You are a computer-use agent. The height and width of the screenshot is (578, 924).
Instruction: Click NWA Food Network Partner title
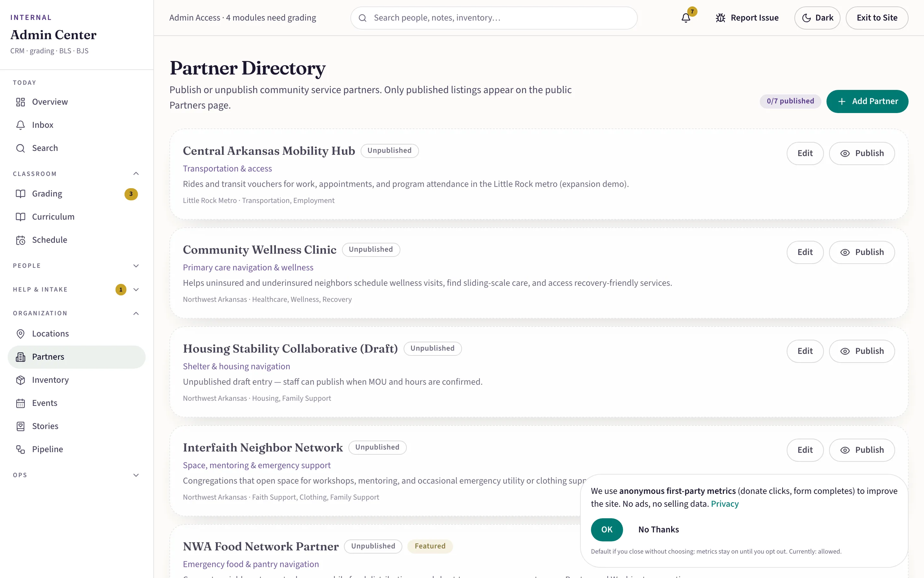261,546
